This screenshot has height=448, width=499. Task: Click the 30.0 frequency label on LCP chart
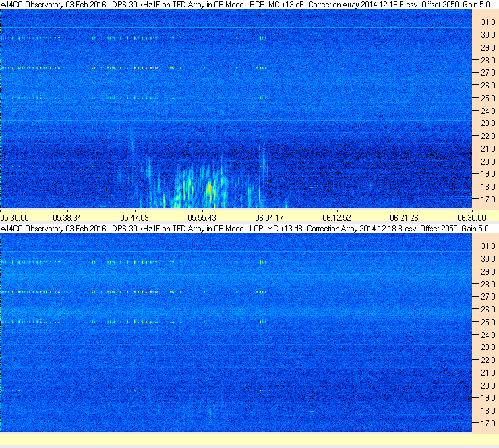[488, 259]
